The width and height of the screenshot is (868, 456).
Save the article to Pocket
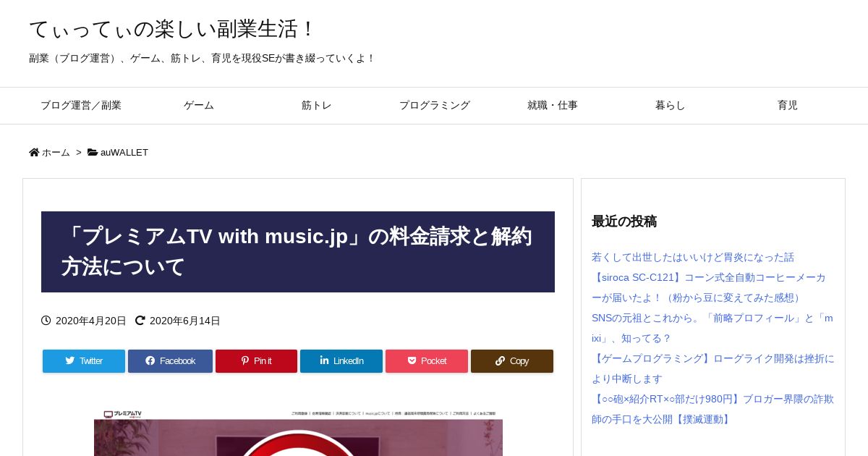[x=427, y=361]
